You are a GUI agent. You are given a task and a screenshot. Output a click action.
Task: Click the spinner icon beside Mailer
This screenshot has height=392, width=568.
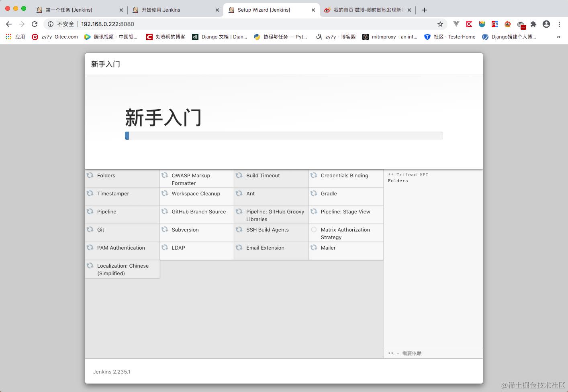(314, 248)
